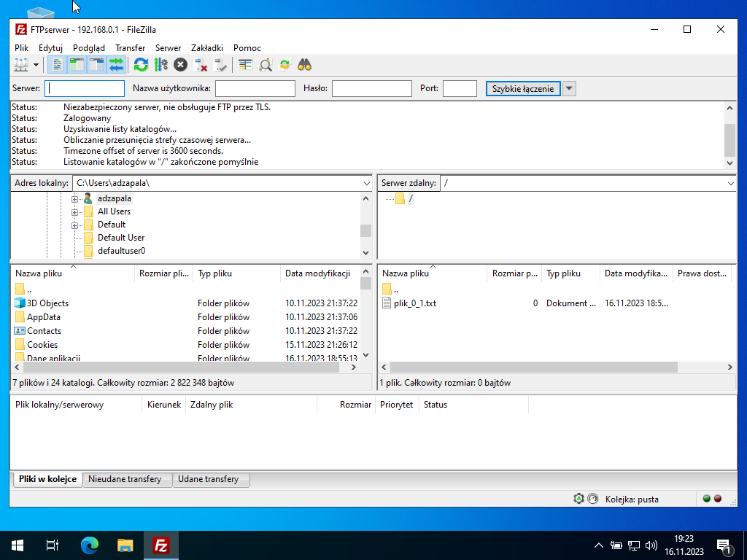Expand the Serwer zdalny path dropdown

click(731, 183)
